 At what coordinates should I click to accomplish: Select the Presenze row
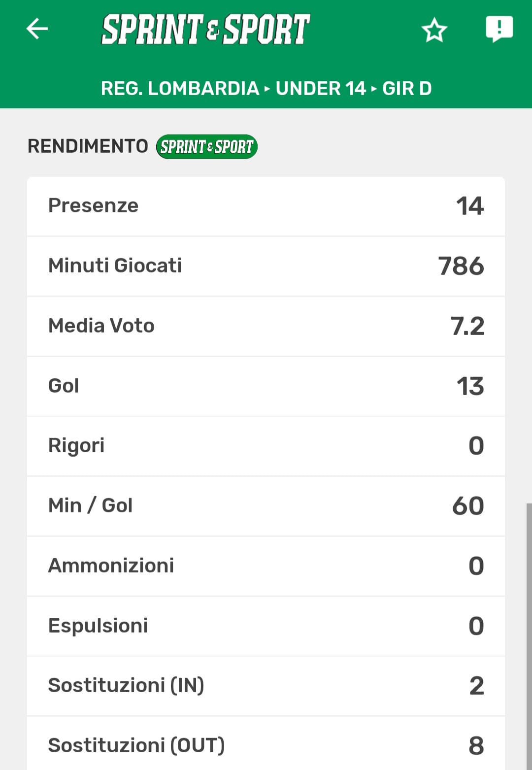tap(266, 206)
